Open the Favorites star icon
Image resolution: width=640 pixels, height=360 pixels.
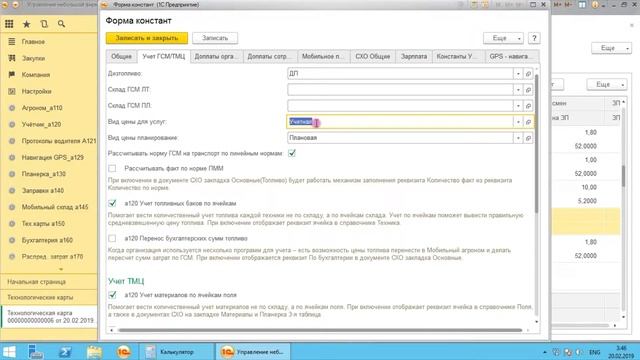click(27, 24)
